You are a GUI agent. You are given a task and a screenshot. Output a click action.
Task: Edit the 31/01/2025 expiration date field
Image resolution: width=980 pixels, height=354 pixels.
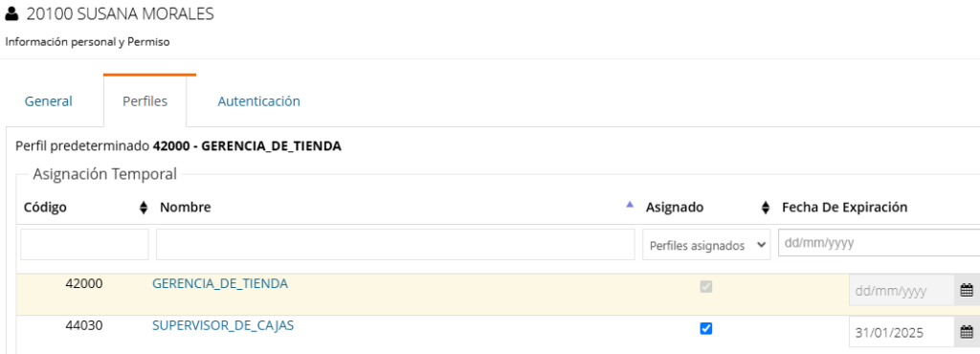(902, 332)
